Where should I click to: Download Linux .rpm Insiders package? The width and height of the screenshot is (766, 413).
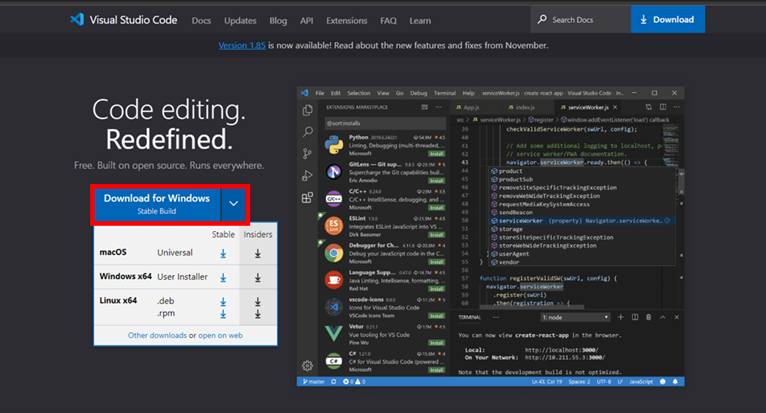[257, 314]
